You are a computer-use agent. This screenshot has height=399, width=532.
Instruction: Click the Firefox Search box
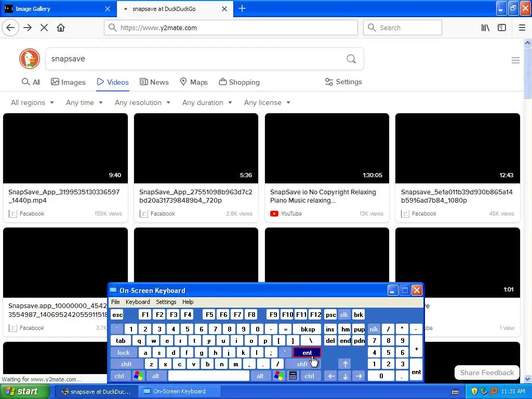pyautogui.click(x=403, y=28)
